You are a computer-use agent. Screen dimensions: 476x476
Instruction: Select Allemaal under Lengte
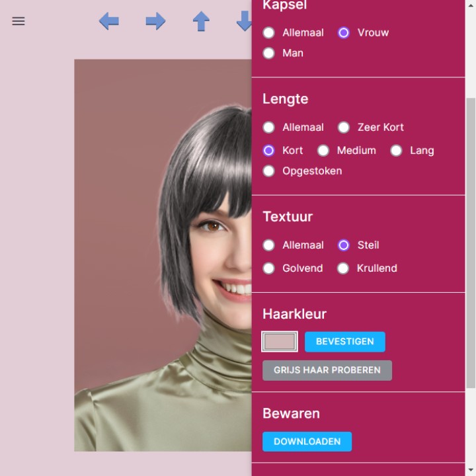point(269,127)
